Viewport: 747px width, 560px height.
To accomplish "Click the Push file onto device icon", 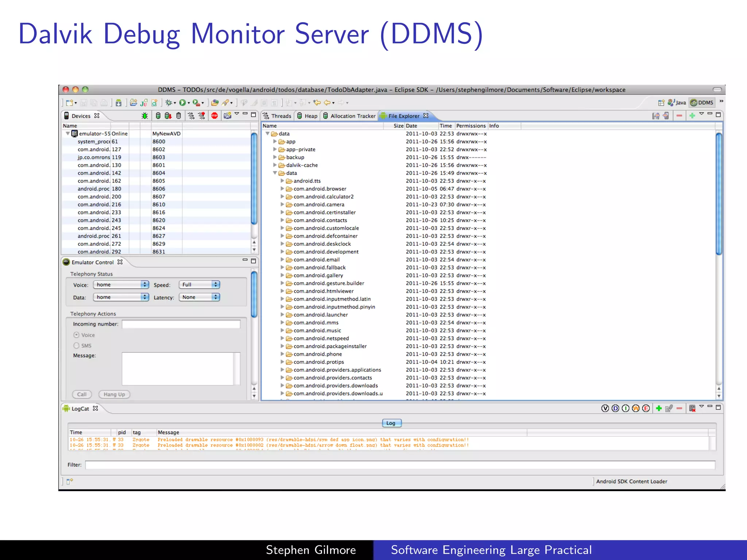I will tap(666, 116).
